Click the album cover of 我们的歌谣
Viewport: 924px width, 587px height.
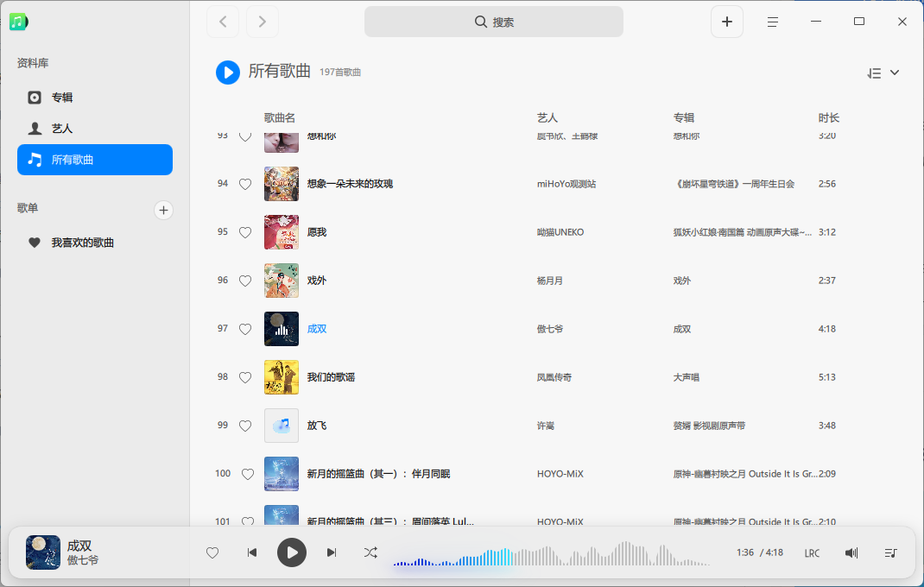(282, 377)
